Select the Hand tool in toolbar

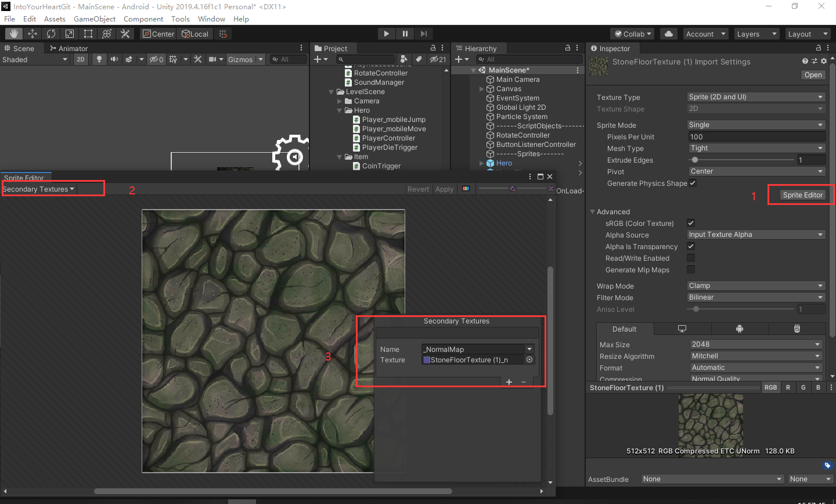(x=14, y=34)
